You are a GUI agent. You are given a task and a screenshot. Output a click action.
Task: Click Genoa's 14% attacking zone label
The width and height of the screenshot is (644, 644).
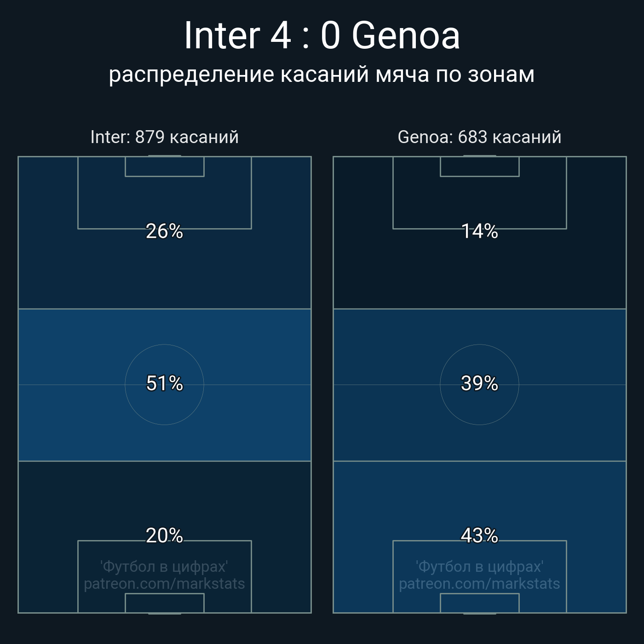479,231
